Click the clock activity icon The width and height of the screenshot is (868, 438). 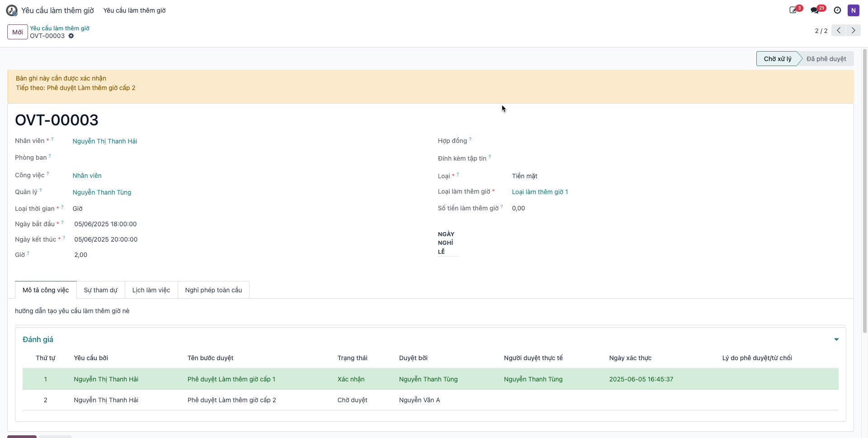(x=837, y=10)
